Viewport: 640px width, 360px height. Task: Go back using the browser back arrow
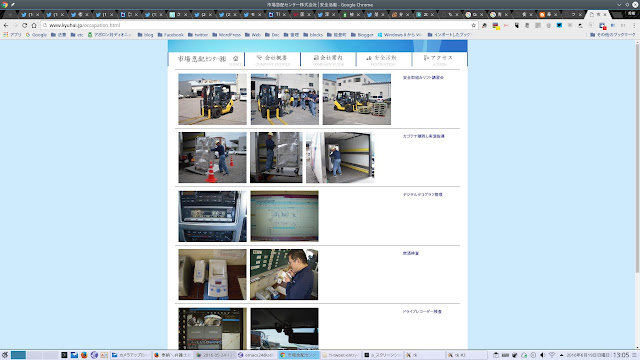click(6, 25)
